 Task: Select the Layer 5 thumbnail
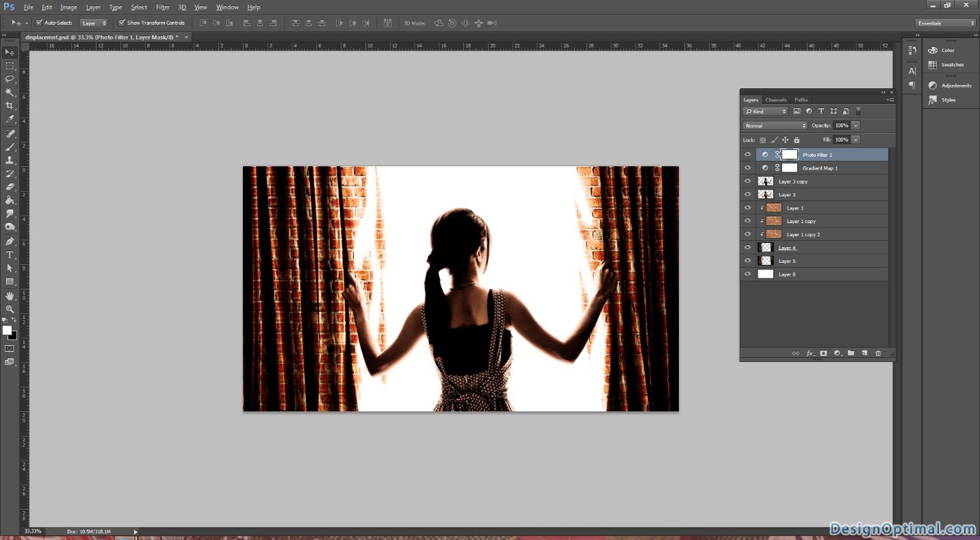coord(766,261)
